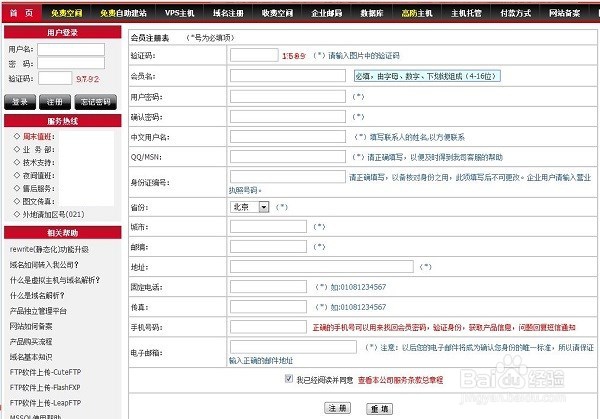This screenshot has width=600, height=419.
Task: Open help link 产品购买流程
Action: [31, 341]
